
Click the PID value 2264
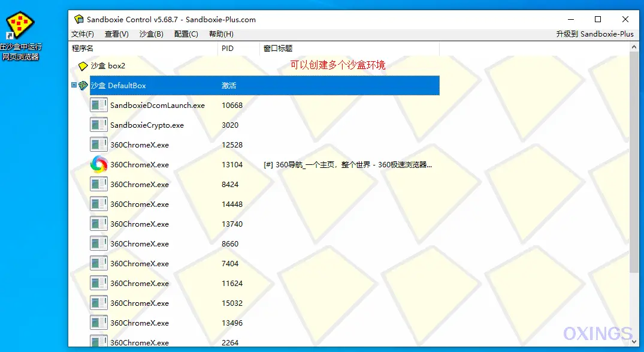pyautogui.click(x=230, y=342)
